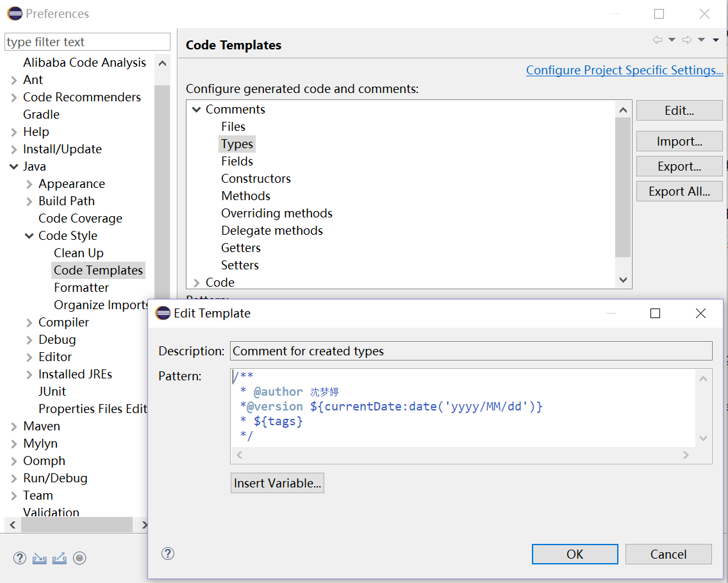Select the Formatter preferences page
Image resolution: width=728 pixels, height=583 pixels.
tap(81, 287)
